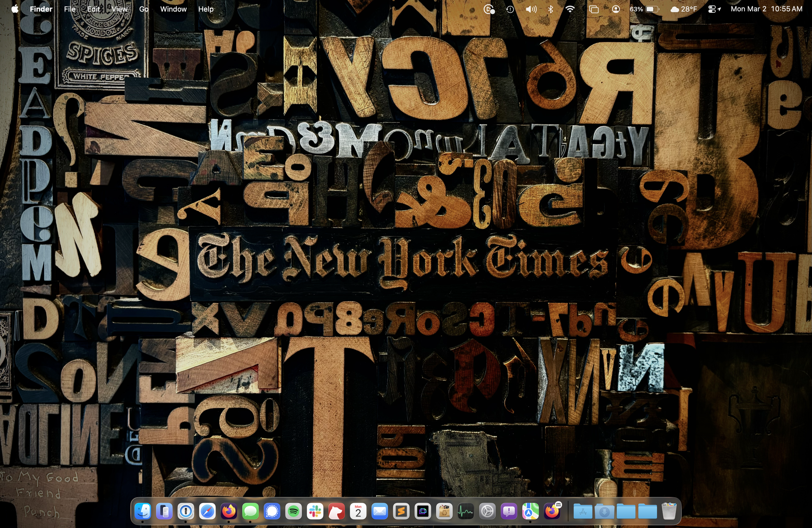Open the sound volume menu
This screenshot has height=528, width=812.
click(x=531, y=9)
